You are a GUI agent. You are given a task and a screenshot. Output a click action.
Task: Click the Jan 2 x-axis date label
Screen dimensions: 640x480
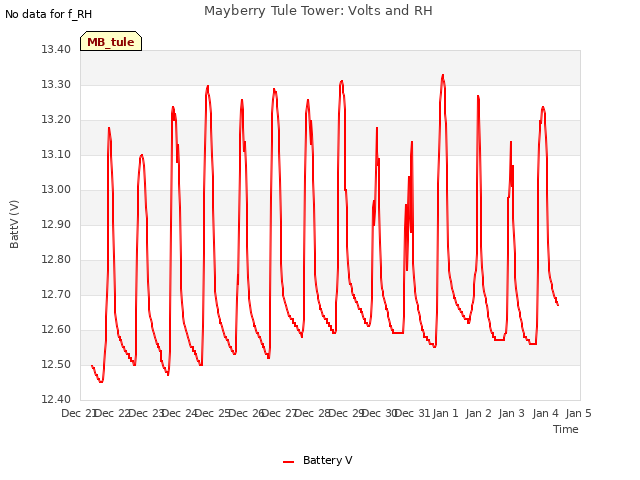(479, 413)
